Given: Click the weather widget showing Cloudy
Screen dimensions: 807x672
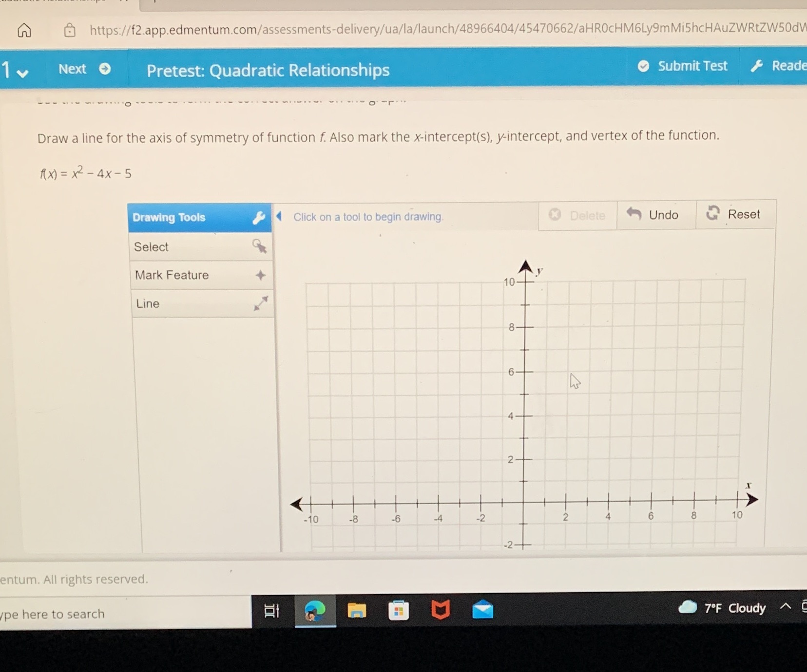Looking at the screenshot, I should tap(722, 608).
